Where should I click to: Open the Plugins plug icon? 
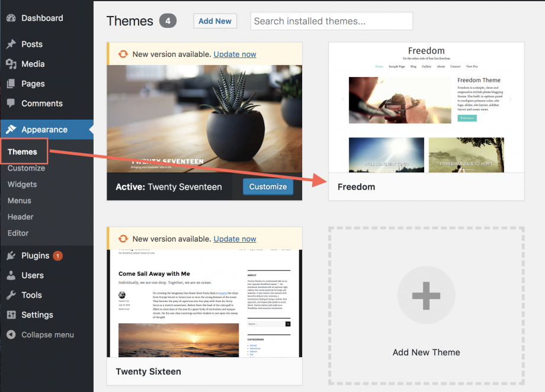12,255
